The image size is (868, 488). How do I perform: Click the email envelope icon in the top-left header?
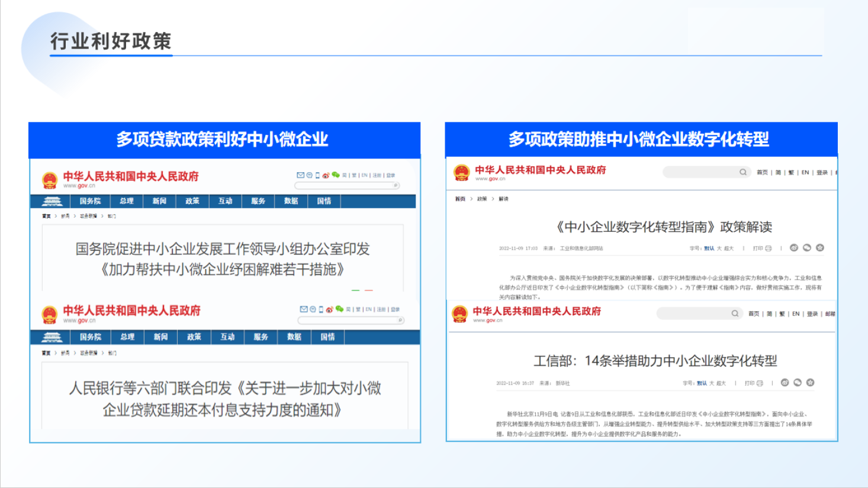coord(300,175)
